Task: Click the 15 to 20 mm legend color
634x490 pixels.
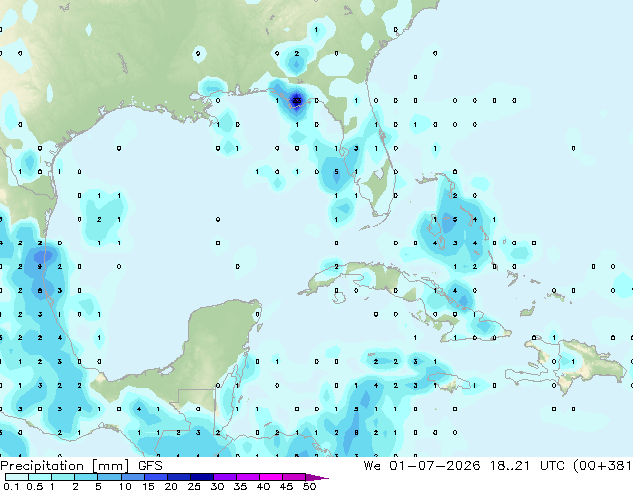Action: click(156, 477)
